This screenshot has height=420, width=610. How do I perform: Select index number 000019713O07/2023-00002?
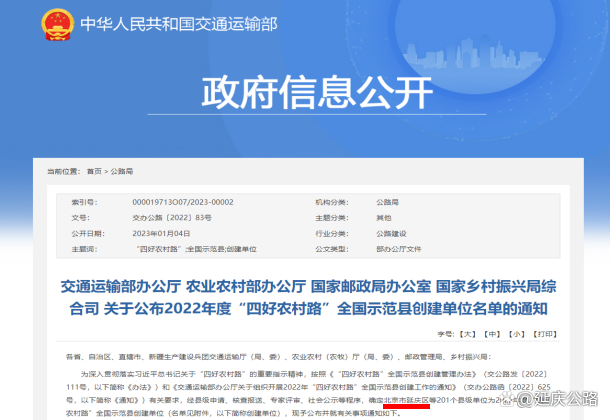tap(183, 202)
